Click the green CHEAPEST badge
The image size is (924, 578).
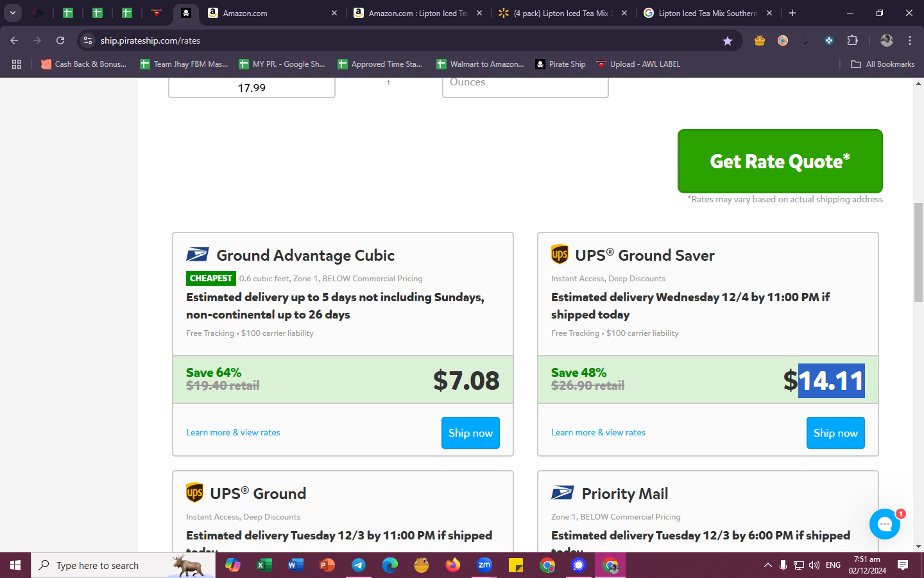(210, 278)
